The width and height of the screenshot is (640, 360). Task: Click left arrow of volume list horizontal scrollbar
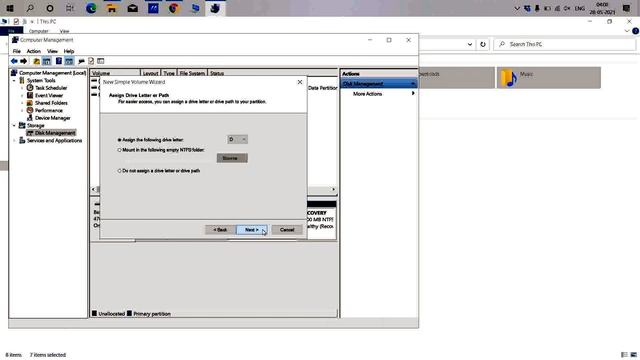pos(93,189)
